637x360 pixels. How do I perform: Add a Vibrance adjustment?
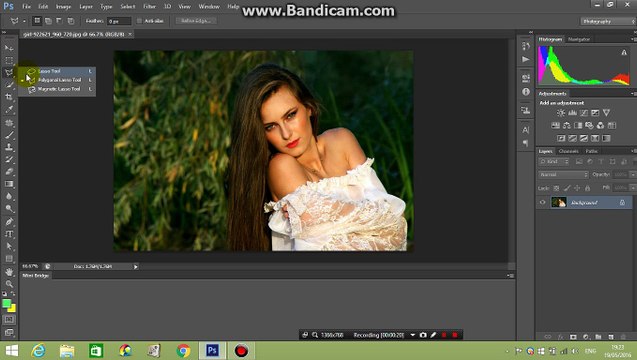(x=607, y=113)
